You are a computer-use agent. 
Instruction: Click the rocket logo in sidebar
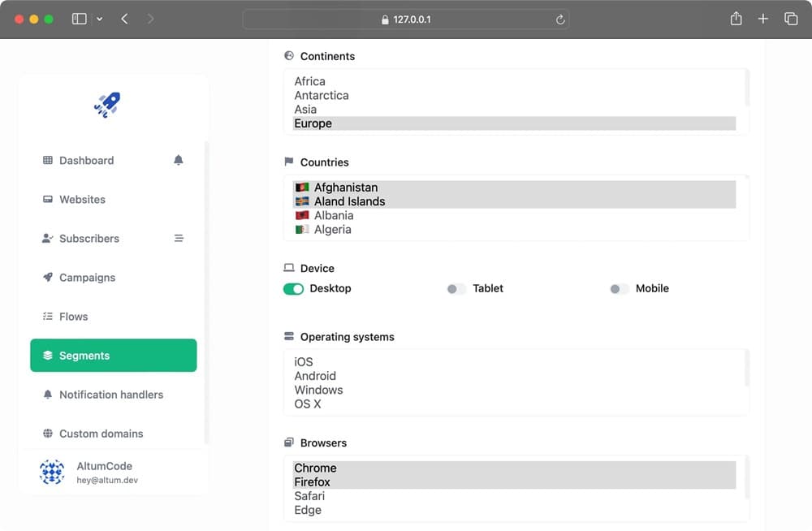pyautogui.click(x=107, y=105)
